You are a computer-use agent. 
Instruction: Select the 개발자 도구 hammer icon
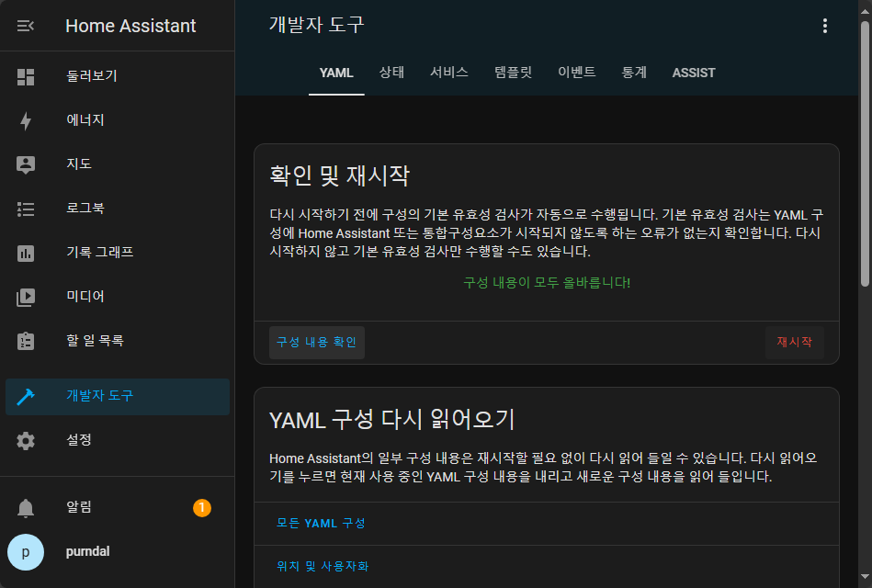26,396
